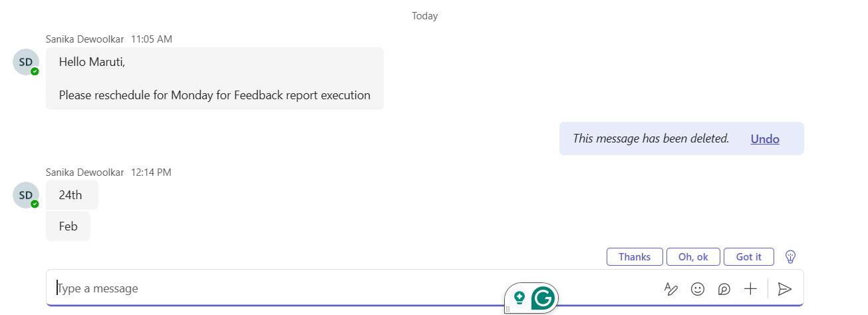This screenshot has height=315, width=868.
Task: Select the "Please reschedule for Monday" message bubble
Action: [x=215, y=79]
